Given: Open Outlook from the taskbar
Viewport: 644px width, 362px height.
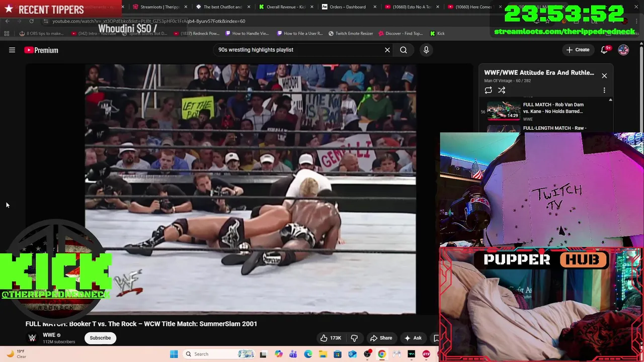Looking at the screenshot, I should [352, 354].
